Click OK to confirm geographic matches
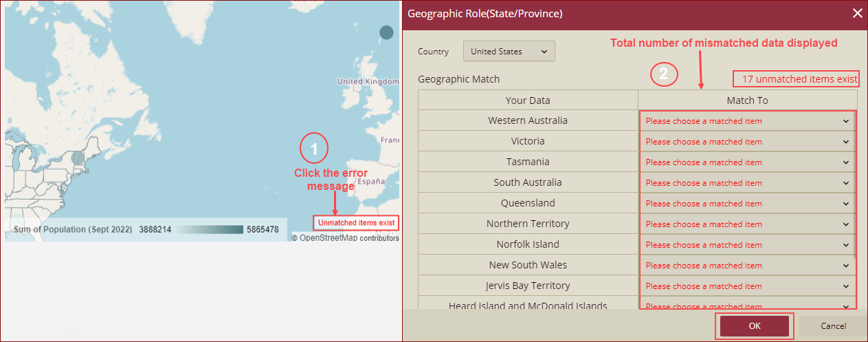Screen dimensions: 868x342 pyautogui.click(x=754, y=326)
